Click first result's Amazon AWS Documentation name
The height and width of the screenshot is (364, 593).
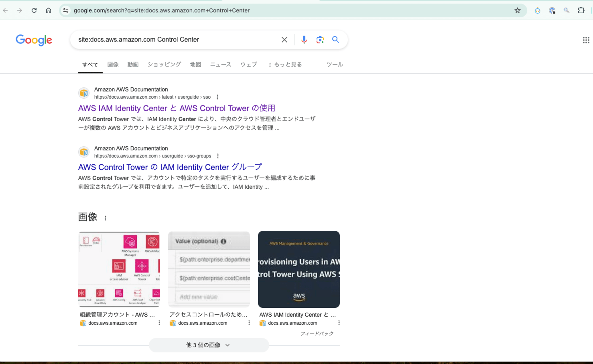click(x=131, y=89)
